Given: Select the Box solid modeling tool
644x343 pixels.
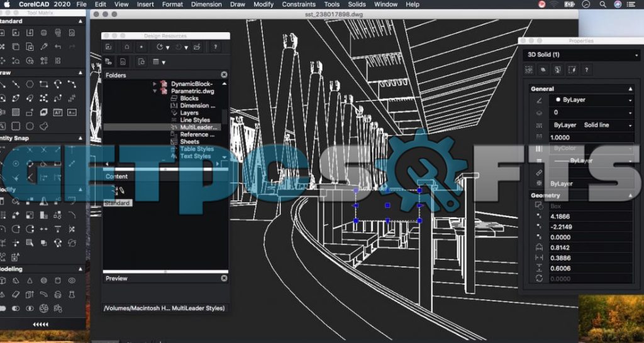Looking at the screenshot, I should coord(2,281).
